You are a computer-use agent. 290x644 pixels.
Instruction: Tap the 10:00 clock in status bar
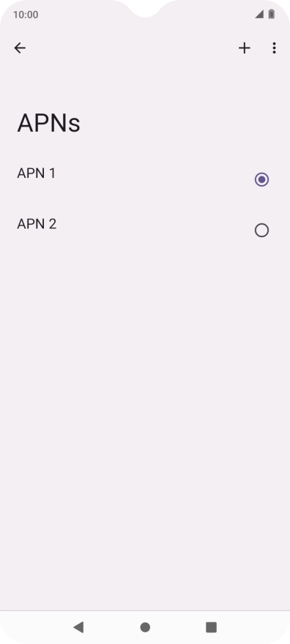[x=26, y=15]
